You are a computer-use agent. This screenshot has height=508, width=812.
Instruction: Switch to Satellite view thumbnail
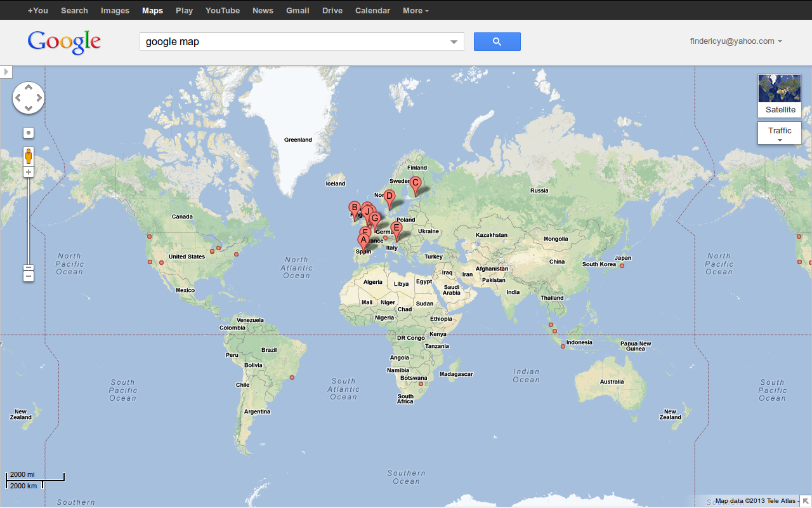point(780,96)
